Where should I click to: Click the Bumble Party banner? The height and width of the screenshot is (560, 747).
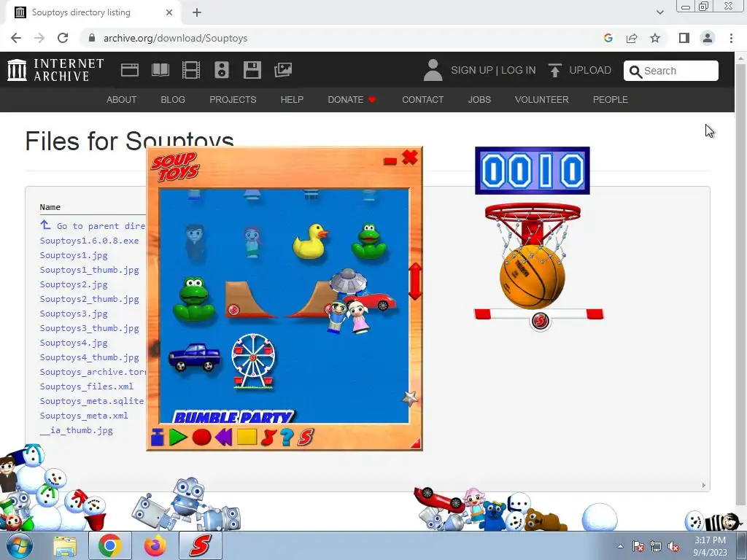click(x=234, y=417)
